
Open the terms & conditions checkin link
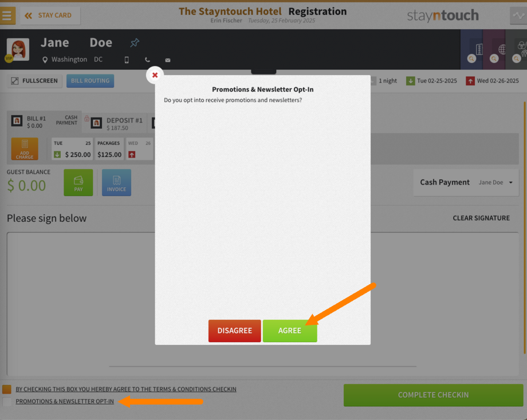(125, 389)
